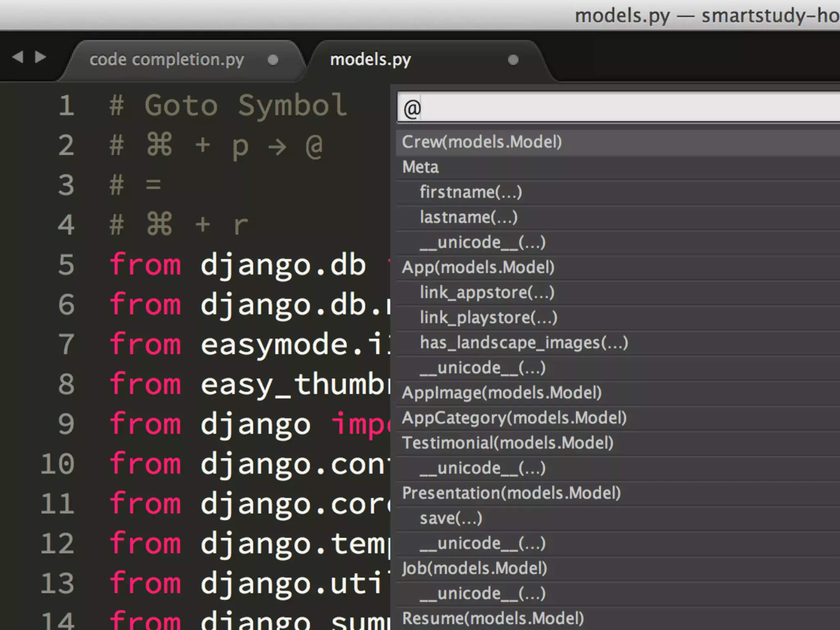This screenshot has width=840, height=630.
Task: Jump to link_playstore(...) method
Action: (618, 318)
